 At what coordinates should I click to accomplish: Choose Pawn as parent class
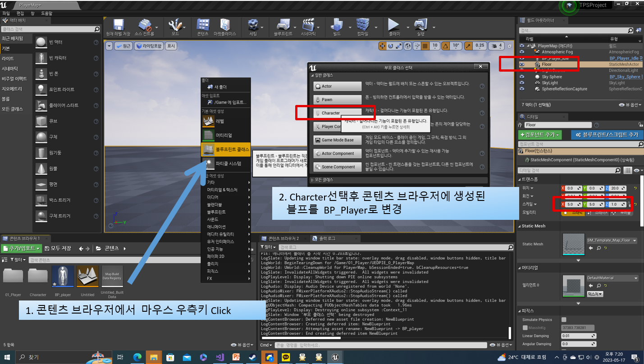click(338, 100)
